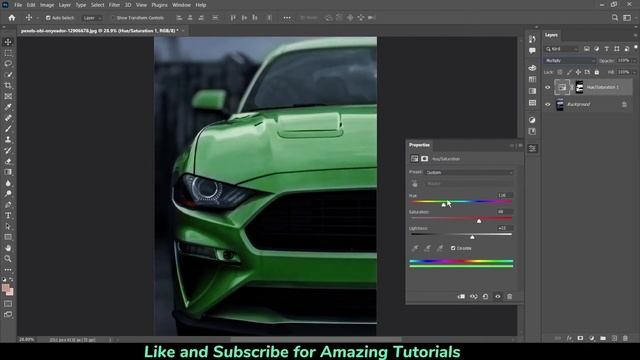Delete layer using Layers panel trash icon
The height and width of the screenshot is (360, 640).
point(625,338)
